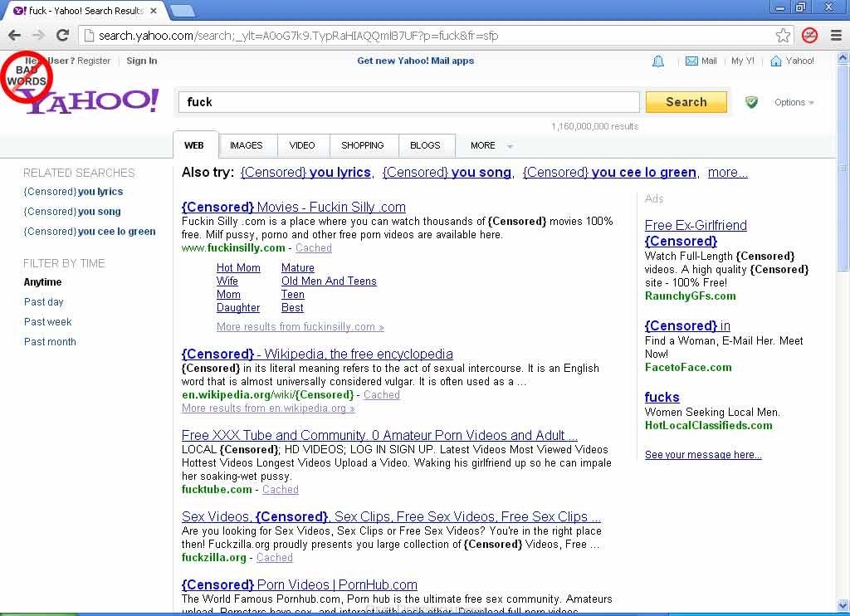
Task: Click the page icon in the address bar
Action: point(88,36)
